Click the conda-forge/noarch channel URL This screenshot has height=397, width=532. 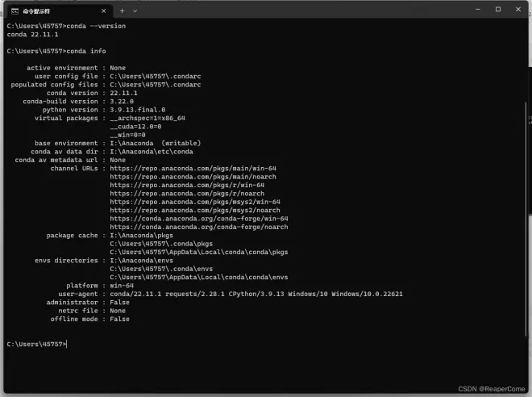pyautogui.click(x=199, y=227)
